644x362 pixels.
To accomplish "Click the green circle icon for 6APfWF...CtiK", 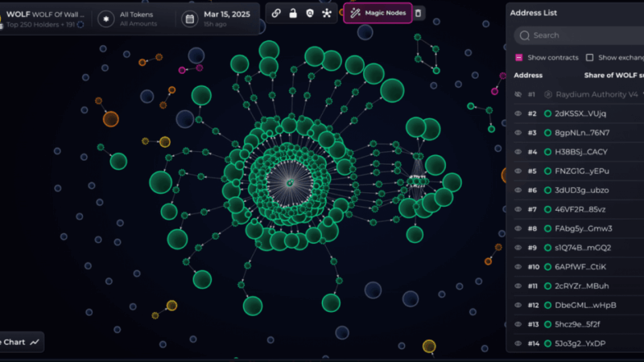I will pos(547,267).
